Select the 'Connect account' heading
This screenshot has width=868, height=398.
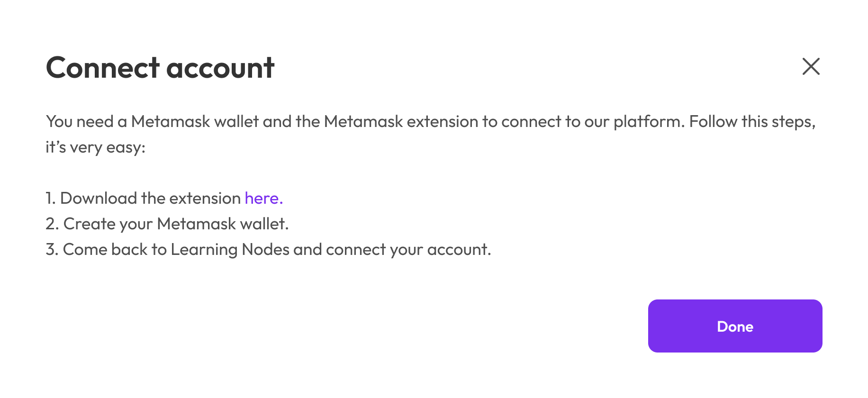click(160, 68)
